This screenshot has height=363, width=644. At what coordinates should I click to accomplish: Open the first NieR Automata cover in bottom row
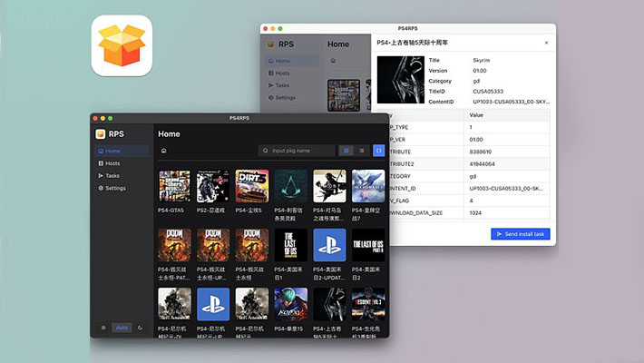(174, 305)
